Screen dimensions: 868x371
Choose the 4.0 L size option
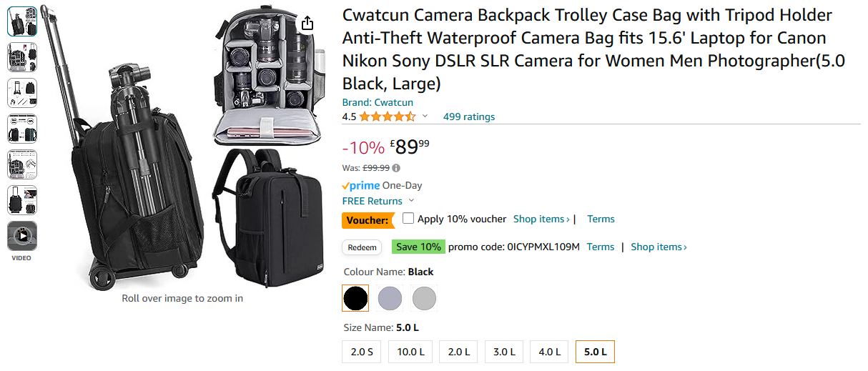(550, 352)
